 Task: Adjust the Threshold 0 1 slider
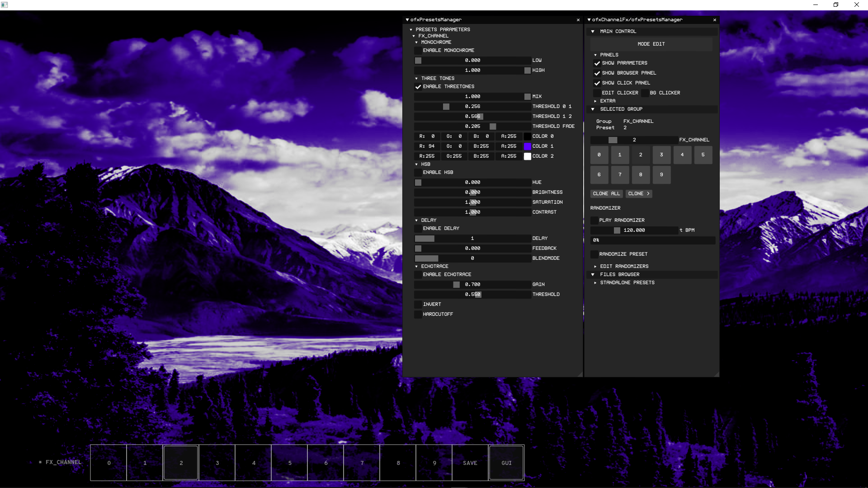coord(472,107)
